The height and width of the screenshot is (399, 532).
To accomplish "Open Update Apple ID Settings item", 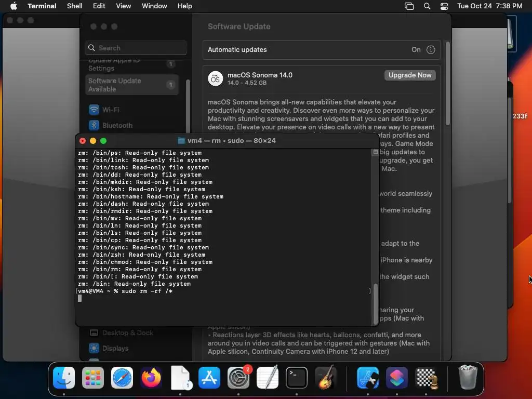I will click(132, 64).
